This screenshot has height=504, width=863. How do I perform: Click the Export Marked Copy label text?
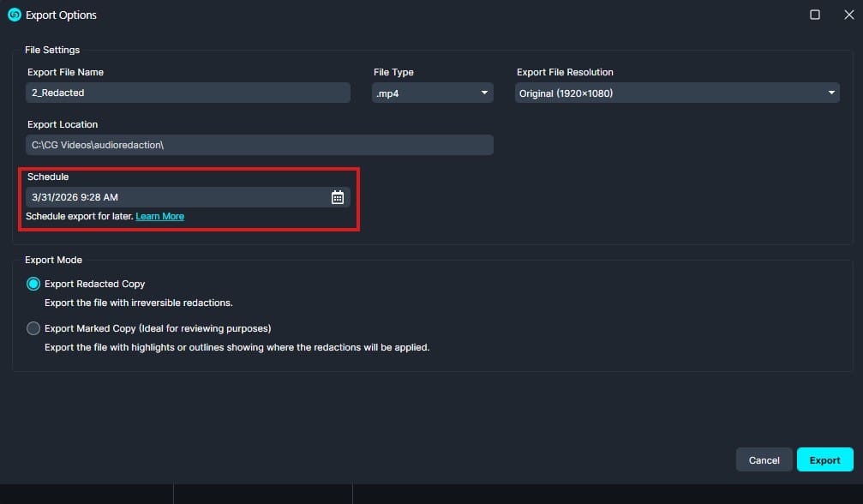click(x=158, y=328)
